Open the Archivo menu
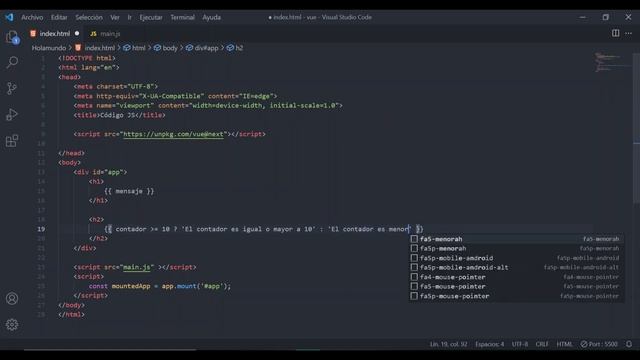Image resolution: width=640 pixels, height=360 pixels. point(32,17)
